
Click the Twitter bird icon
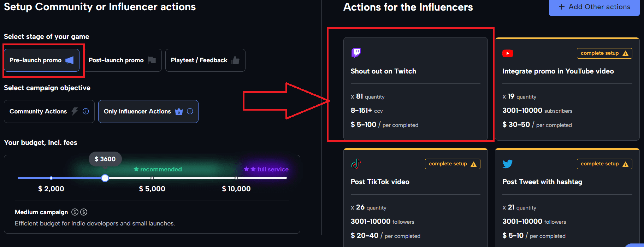[508, 164]
